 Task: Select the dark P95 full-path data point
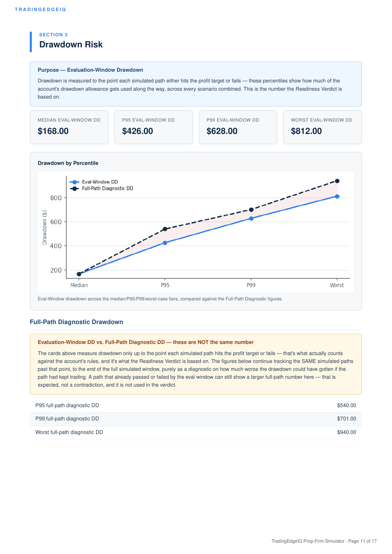point(165,229)
